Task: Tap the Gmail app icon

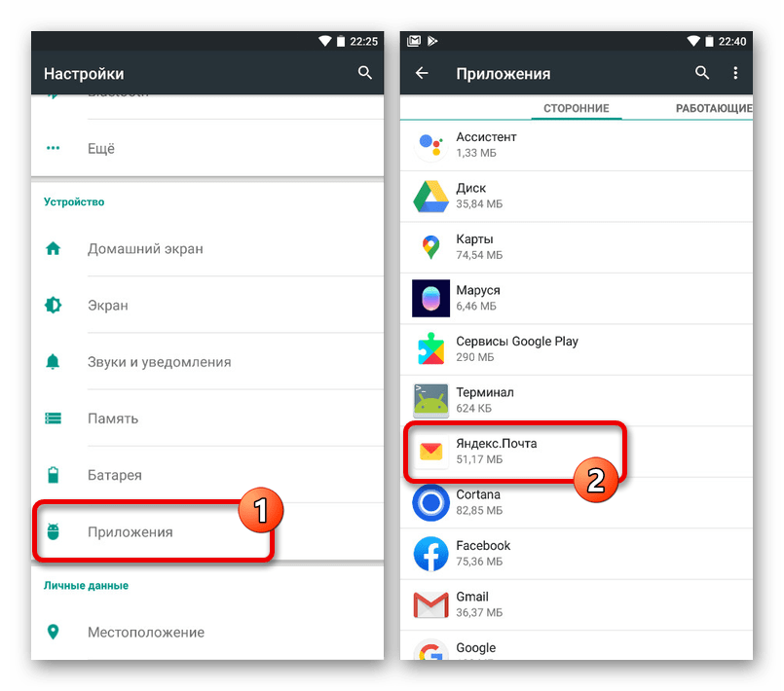Action: [x=429, y=604]
